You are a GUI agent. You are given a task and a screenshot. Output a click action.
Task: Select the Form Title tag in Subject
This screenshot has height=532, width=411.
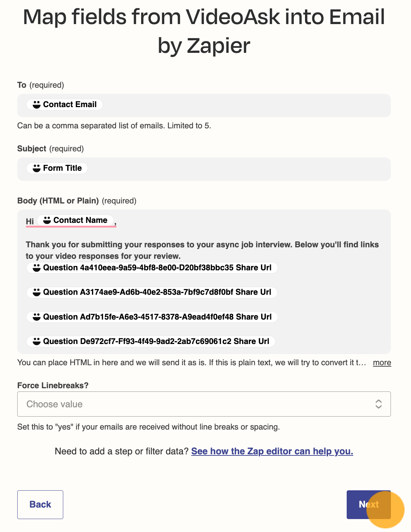[x=57, y=168]
